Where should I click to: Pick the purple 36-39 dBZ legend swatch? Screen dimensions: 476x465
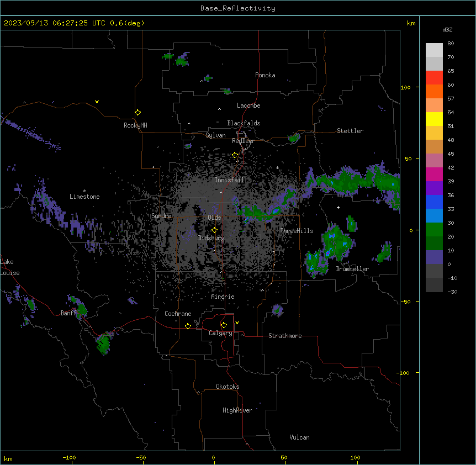(x=434, y=188)
